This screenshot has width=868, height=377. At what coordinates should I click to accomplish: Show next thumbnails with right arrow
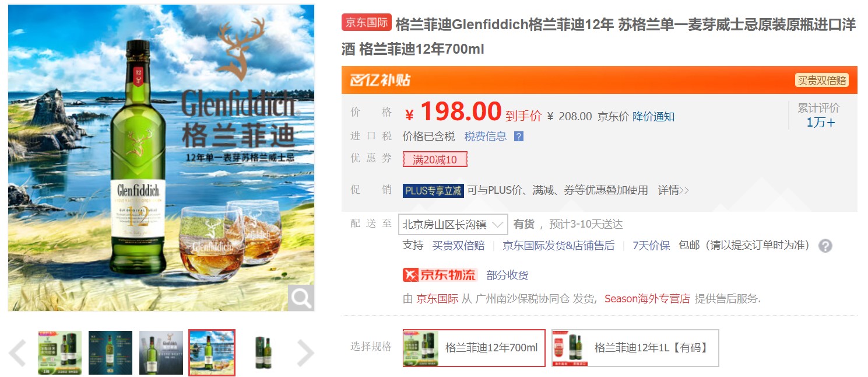pos(305,353)
